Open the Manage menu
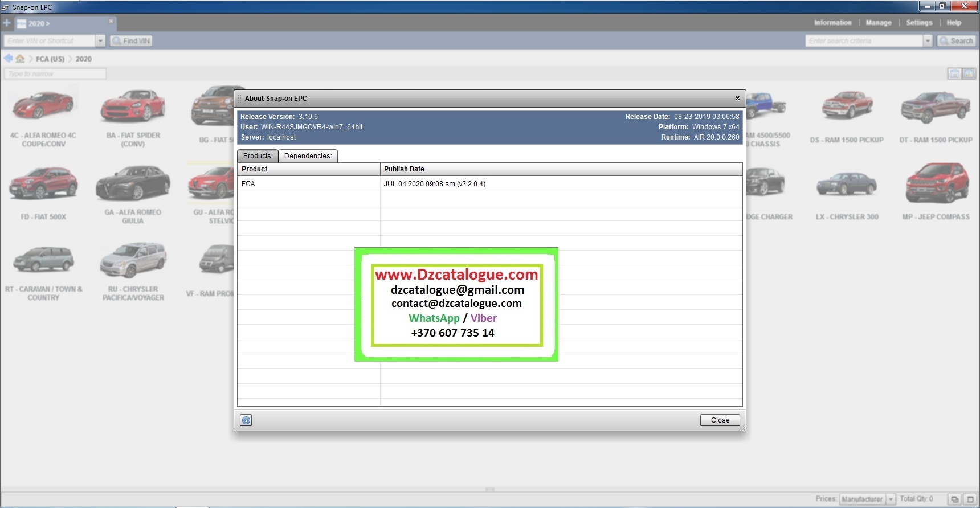The height and width of the screenshot is (508, 980). tap(879, 23)
